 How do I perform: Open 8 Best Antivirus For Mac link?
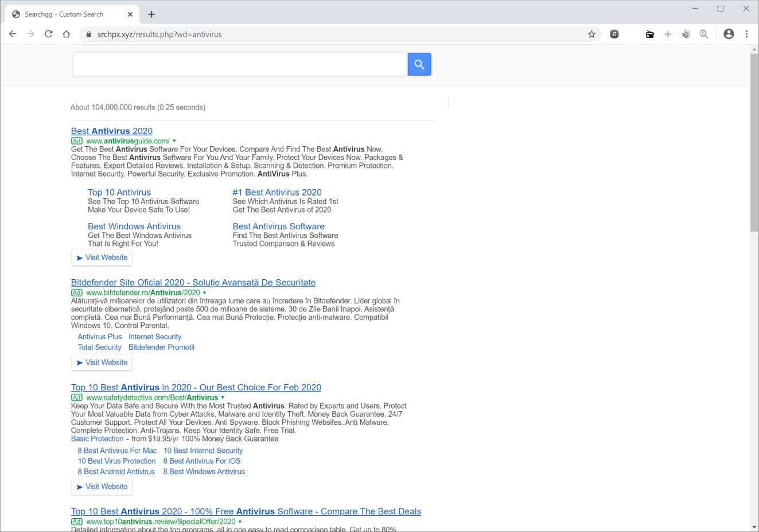coord(118,451)
